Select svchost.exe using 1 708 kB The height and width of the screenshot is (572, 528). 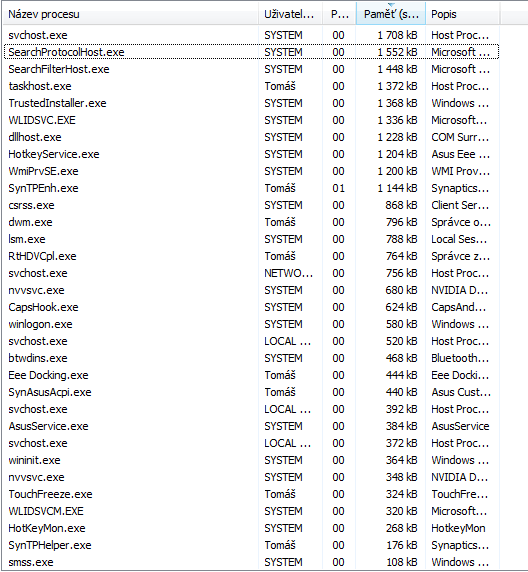(251, 35)
